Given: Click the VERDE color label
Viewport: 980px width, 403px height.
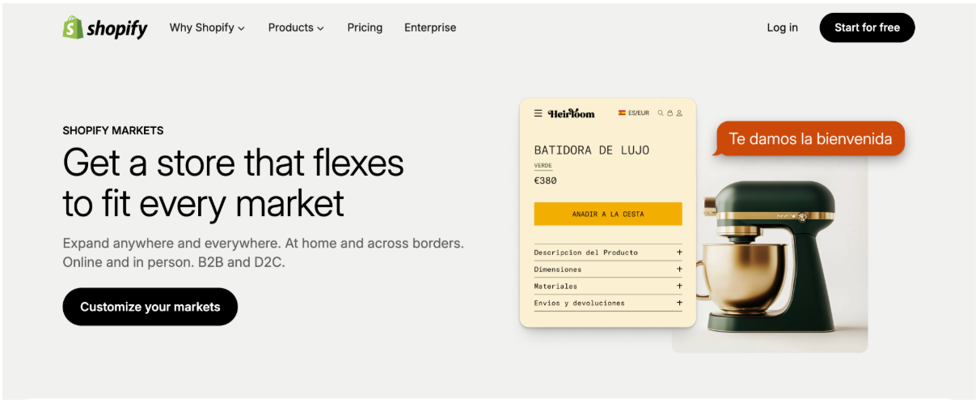Looking at the screenshot, I should (x=543, y=166).
